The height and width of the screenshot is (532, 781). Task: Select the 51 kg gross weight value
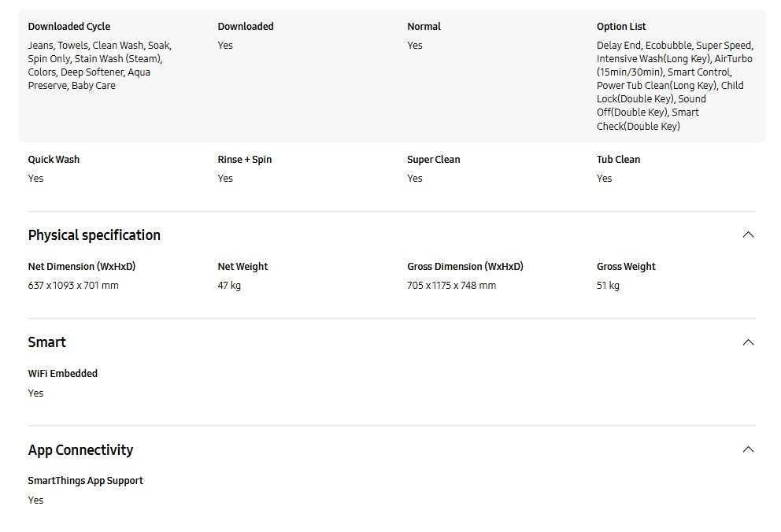click(x=608, y=286)
